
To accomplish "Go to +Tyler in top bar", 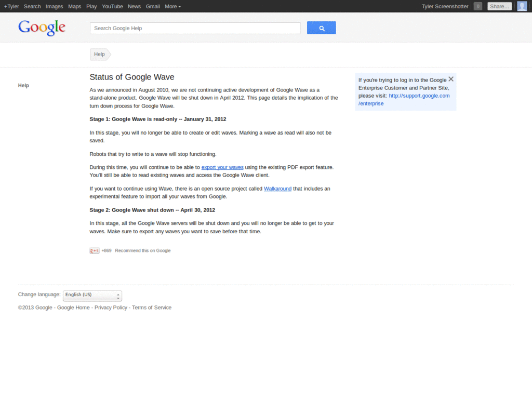I will [x=11, y=6].
